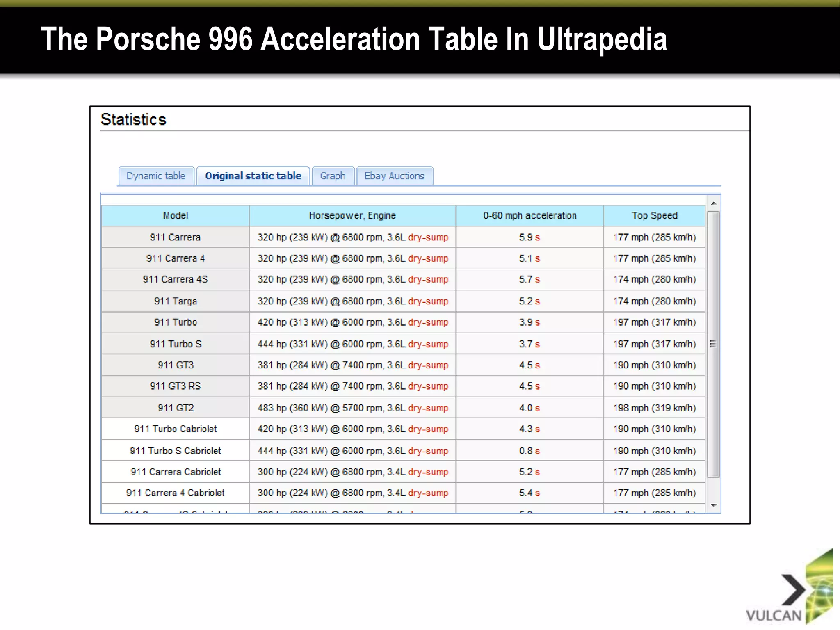Click the scrollbar thumb grip
Viewport: 840px width, 630px height.
tap(713, 344)
